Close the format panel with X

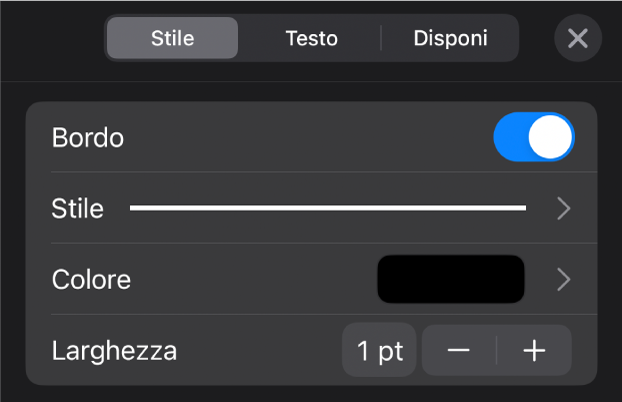(577, 39)
